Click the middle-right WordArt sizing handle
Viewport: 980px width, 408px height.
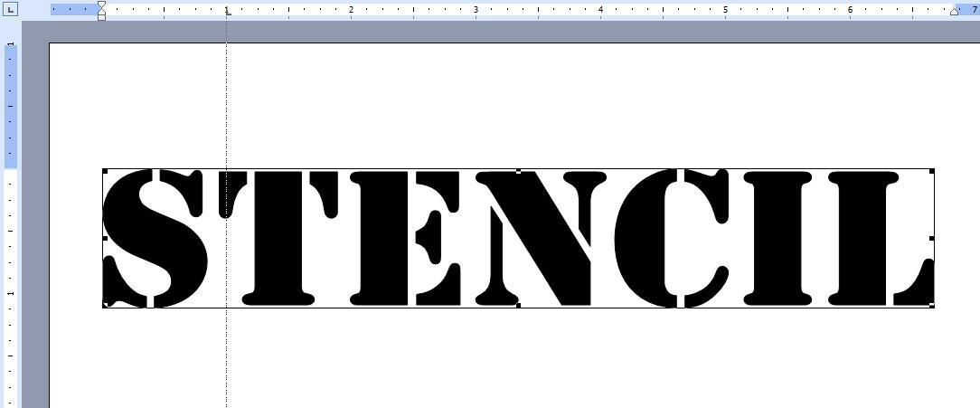[931, 238]
